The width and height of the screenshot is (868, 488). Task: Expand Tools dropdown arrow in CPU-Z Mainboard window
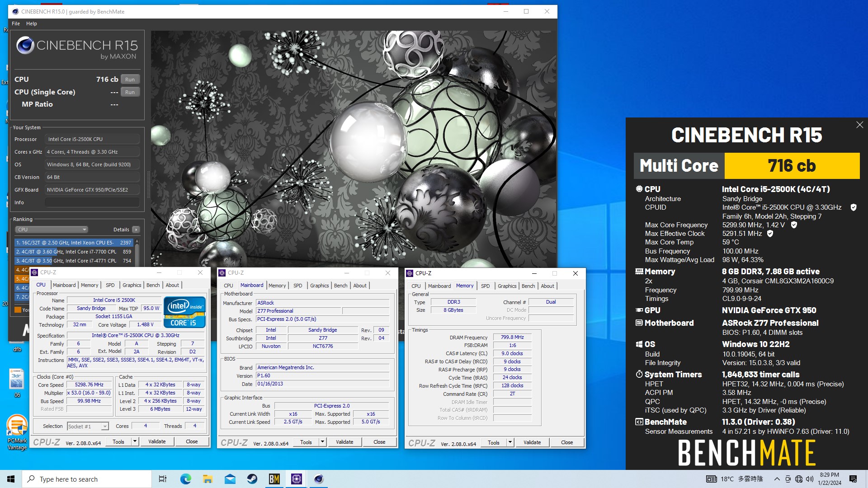[322, 442]
